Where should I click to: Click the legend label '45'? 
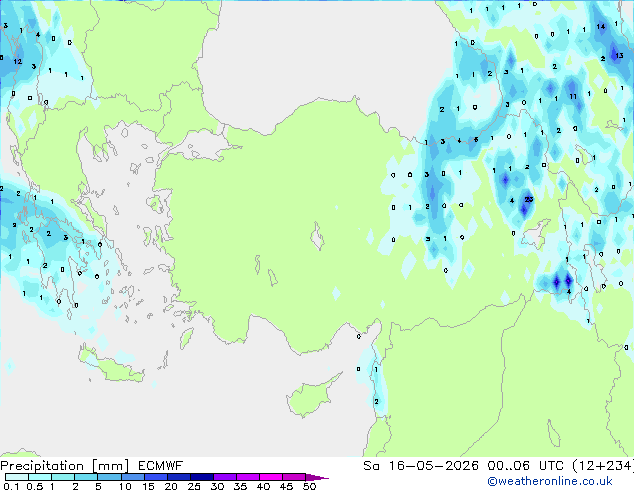[x=286, y=486]
